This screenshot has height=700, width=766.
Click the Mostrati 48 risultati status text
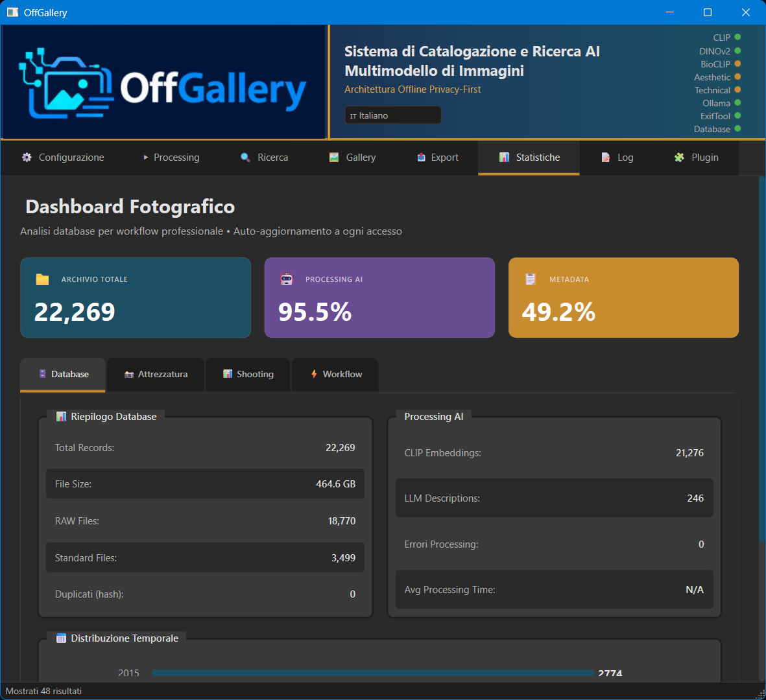[x=43, y=691]
